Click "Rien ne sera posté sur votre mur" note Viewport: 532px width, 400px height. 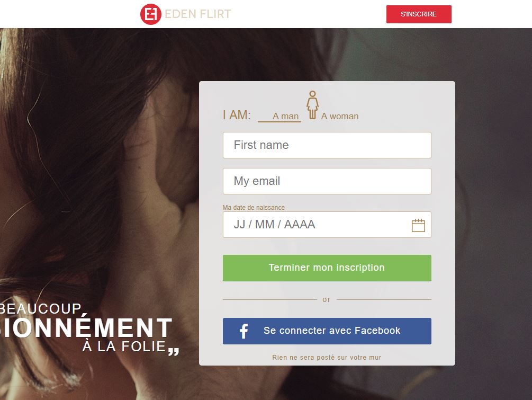pos(327,358)
